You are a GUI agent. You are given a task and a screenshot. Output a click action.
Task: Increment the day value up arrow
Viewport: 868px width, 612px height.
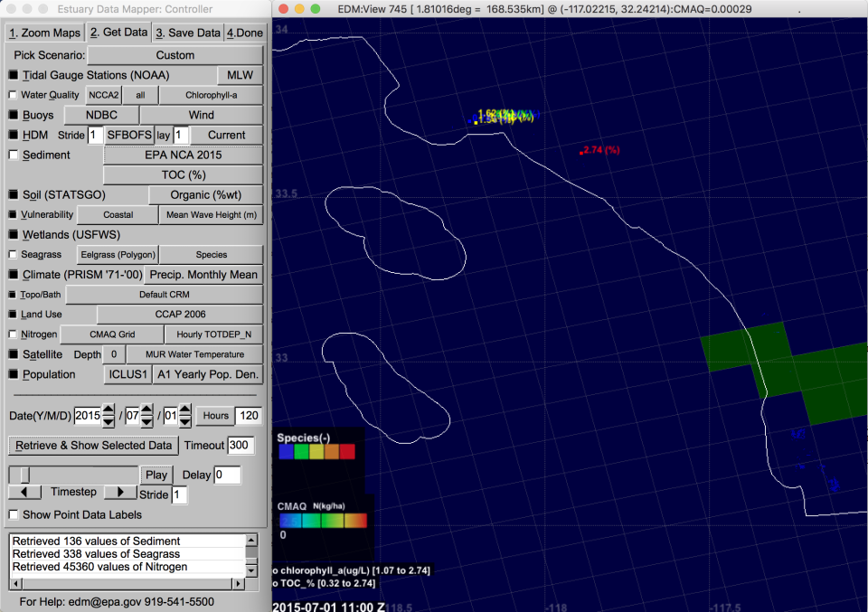[x=185, y=410]
